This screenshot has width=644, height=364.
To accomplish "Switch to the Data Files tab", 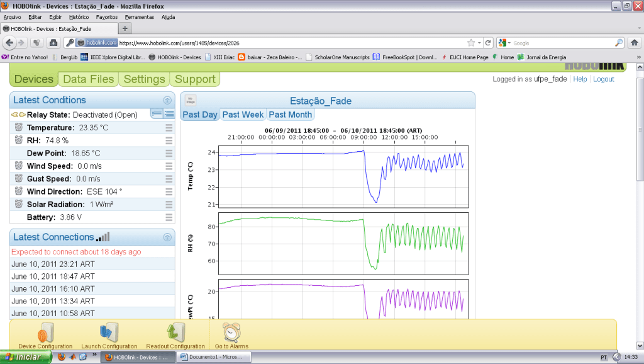I will (89, 79).
